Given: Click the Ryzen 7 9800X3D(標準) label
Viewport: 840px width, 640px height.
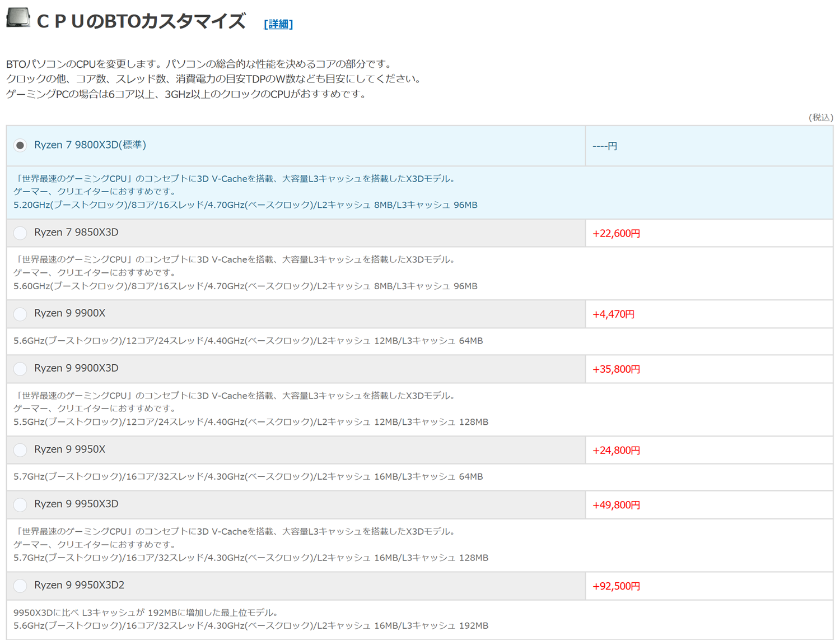Looking at the screenshot, I should [90, 145].
